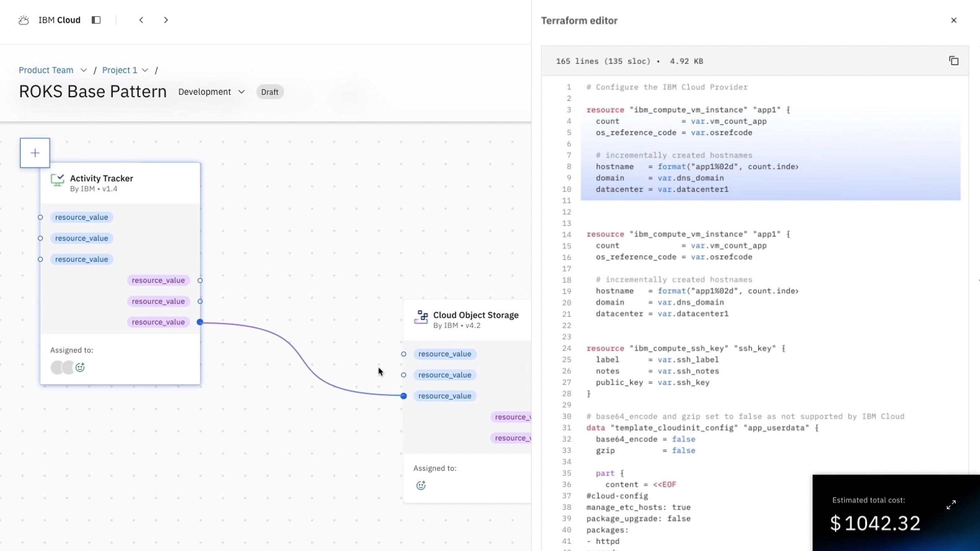This screenshot has width=980, height=551.
Task: Click first blue resource_value tag in Activity Tracker
Action: pos(81,217)
